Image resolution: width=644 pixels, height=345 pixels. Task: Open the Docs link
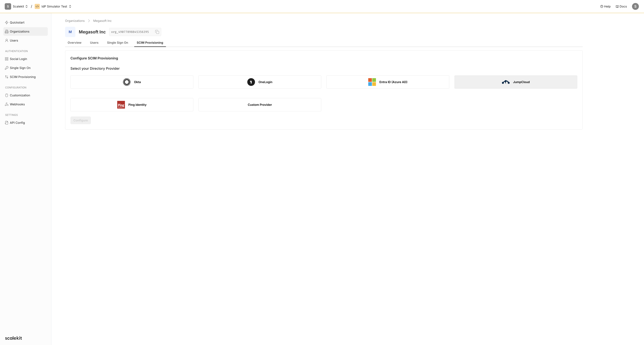pyautogui.click(x=621, y=7)
